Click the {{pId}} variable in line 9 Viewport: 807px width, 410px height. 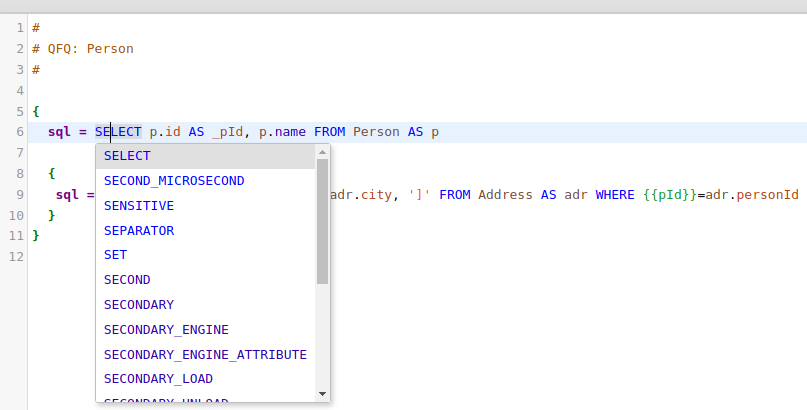(670, 195)
